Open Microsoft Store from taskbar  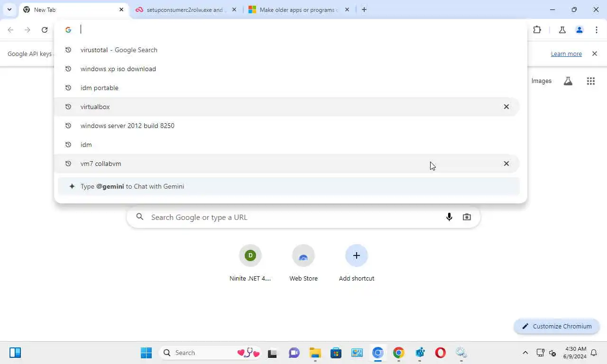[336, 353]
